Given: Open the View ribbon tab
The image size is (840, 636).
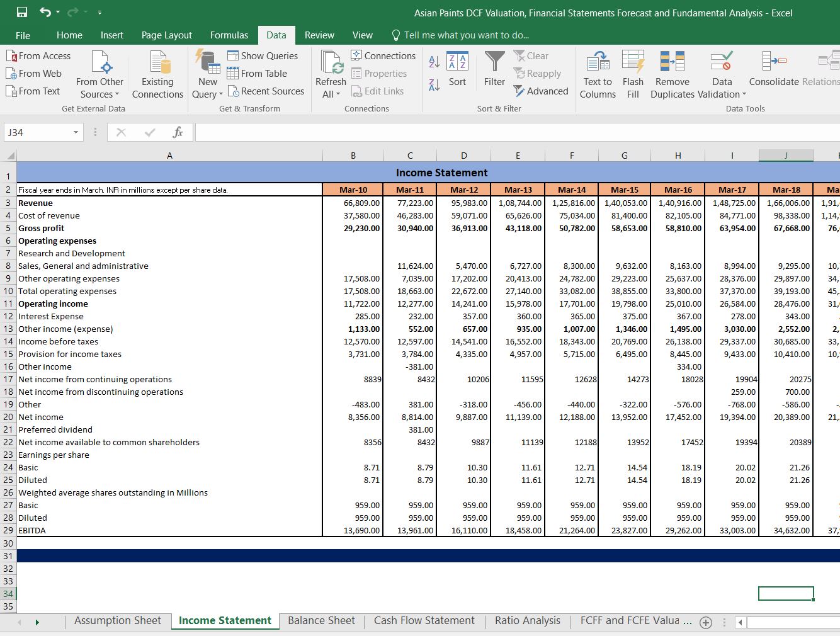Looking at the screenshot, I should click(x=362, y=35).
